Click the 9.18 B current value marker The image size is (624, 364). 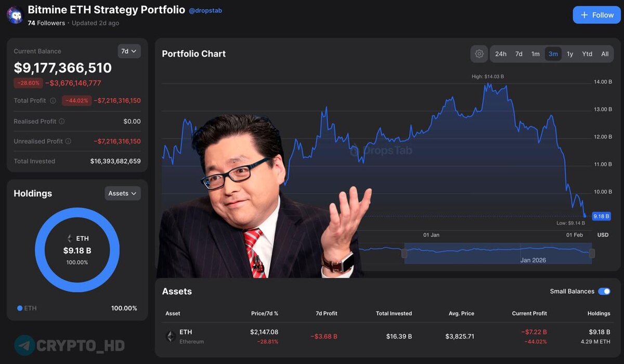point(601,216)
